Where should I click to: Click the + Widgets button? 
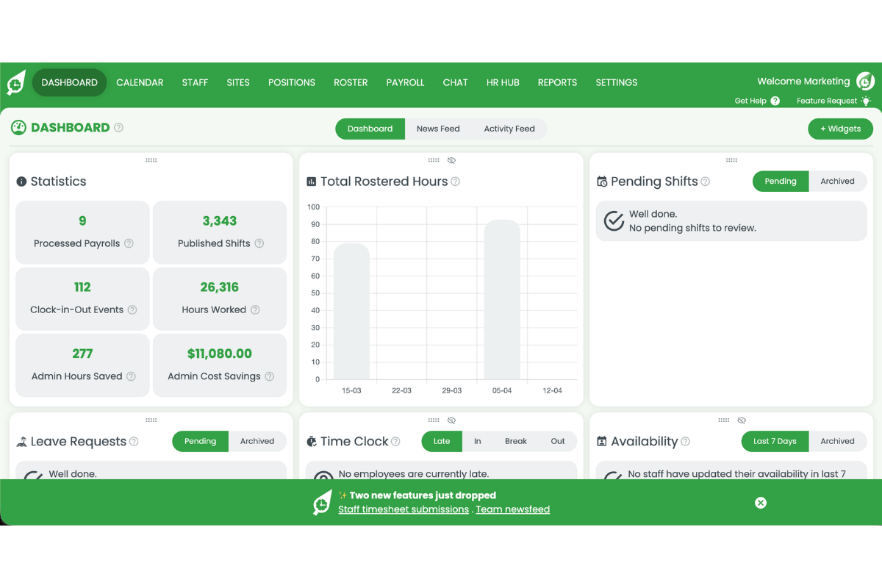[840, 128]
